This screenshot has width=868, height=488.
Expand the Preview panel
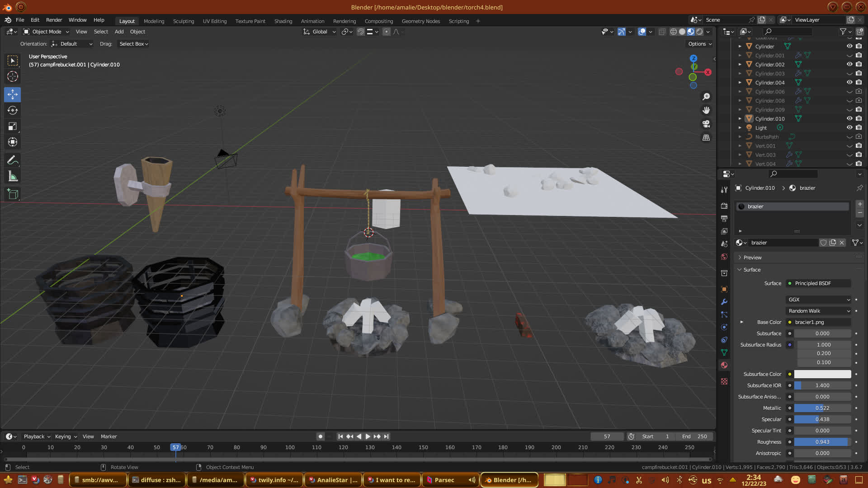(752, 258)
